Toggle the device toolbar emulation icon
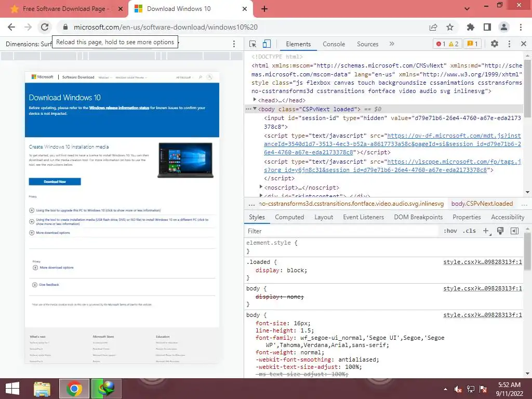The height and width of the screenshot is (399, 532). click(267, 44)
